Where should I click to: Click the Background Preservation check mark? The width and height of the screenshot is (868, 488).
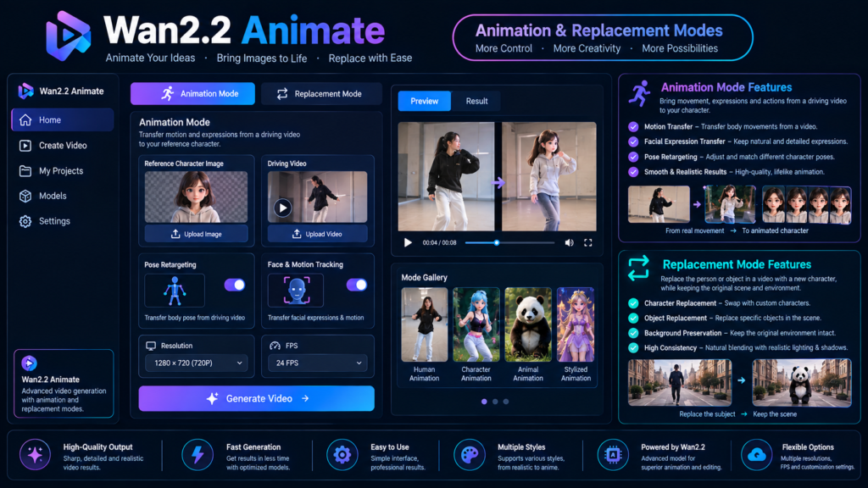pos(633,333)
